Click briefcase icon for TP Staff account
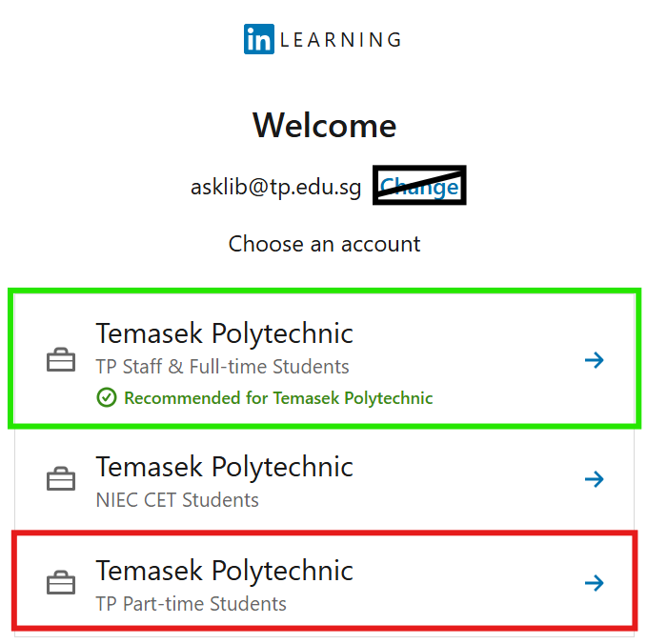Viewport: 647px width, 644px height. (x=61, y=360)
